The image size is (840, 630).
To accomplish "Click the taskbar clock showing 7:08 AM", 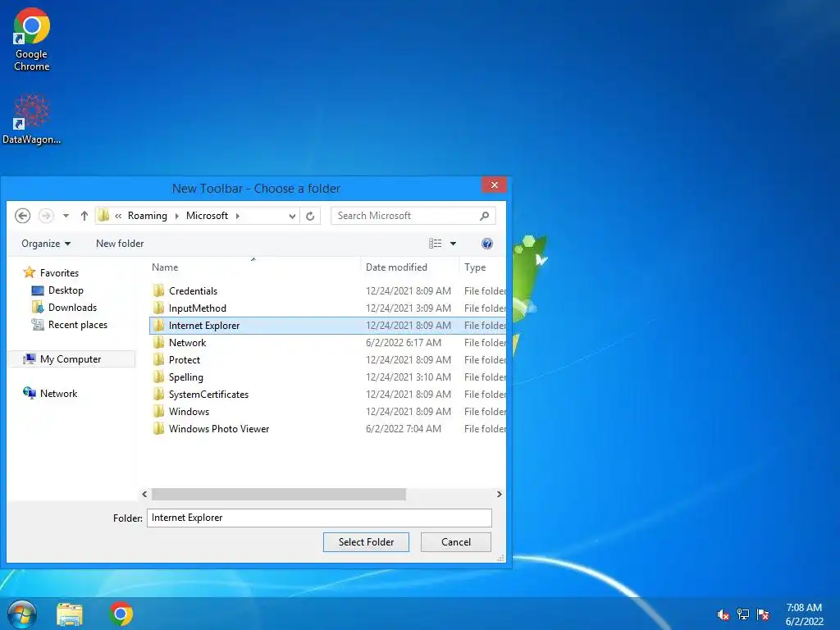I will 804,614.
